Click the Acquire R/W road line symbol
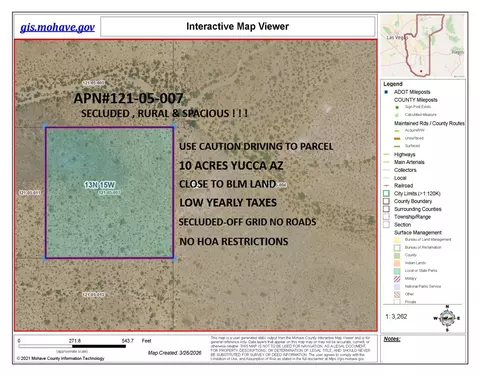The image size is (480, 376). tap(397, 131)
